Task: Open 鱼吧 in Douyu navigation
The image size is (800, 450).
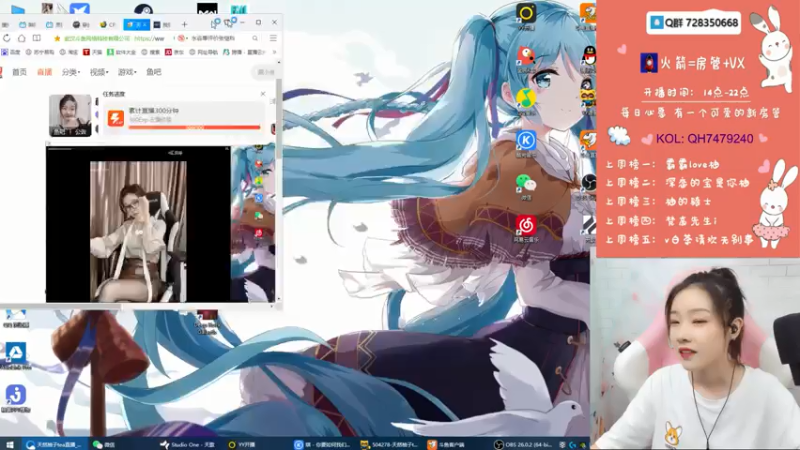Action: pos(154,72)
